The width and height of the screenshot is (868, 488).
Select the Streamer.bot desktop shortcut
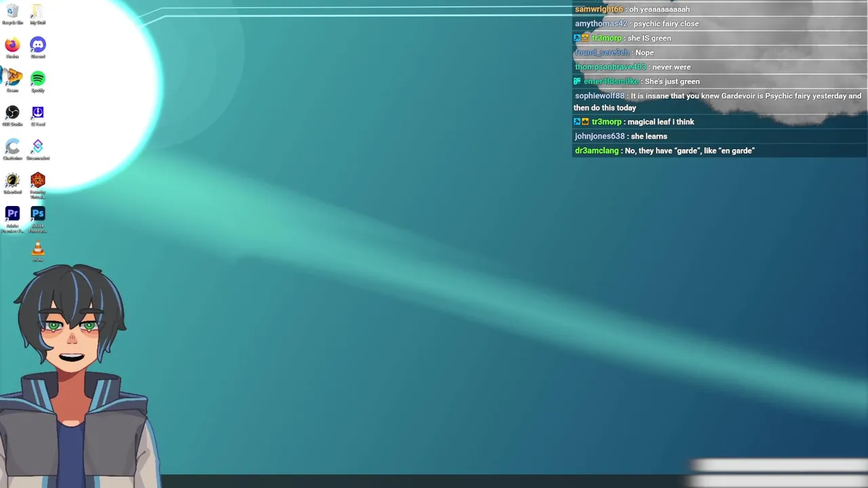pyautogui.click(x=38, y=149)
